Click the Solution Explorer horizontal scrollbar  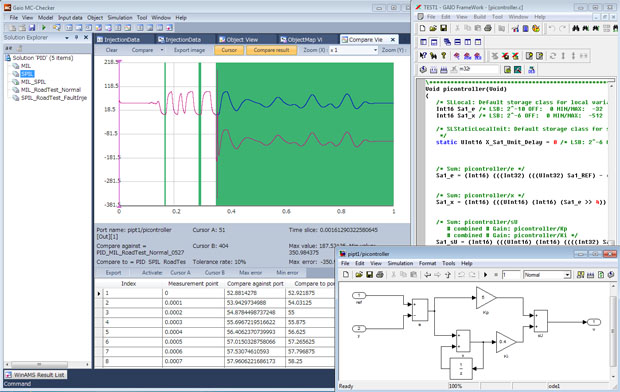47,364
